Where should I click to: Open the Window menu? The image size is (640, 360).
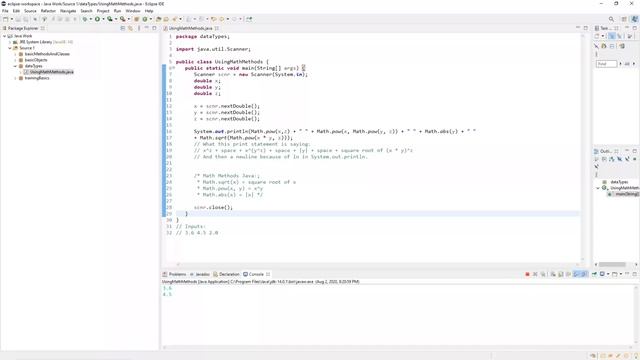click(133, 11)
